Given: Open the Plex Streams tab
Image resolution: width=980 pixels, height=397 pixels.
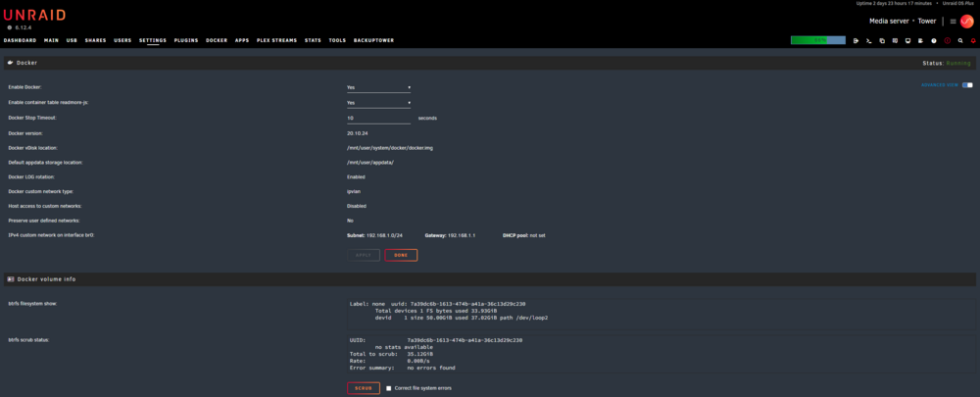Looking at the screenshot, I should click(x=277, y=40).
